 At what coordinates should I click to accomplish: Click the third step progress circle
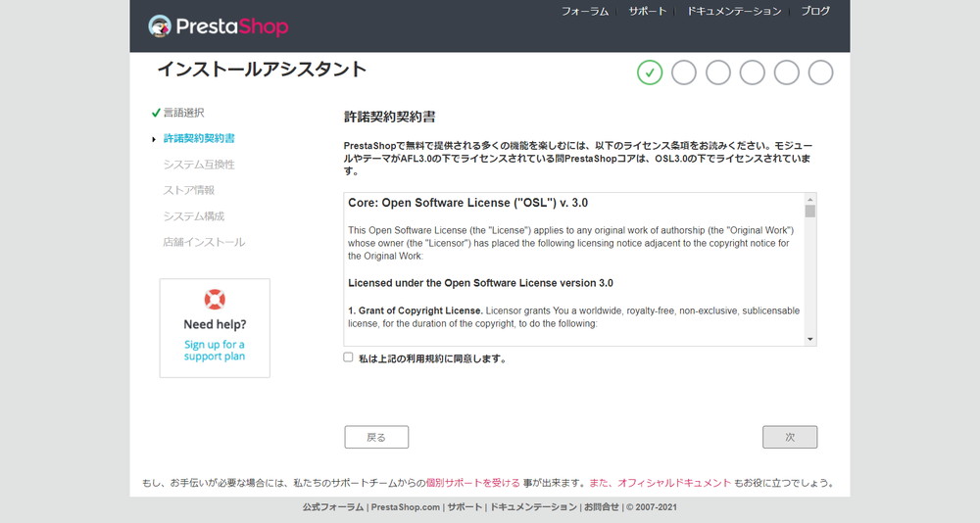(718, 72)
